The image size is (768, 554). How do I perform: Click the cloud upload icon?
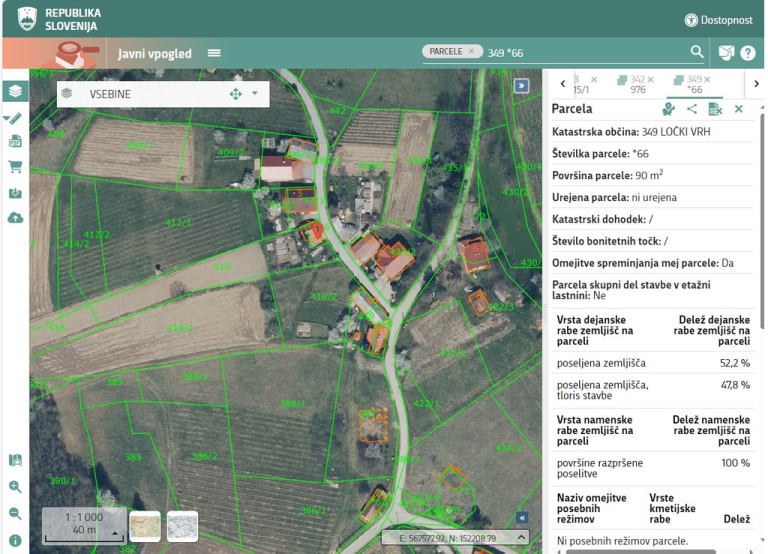15,217
